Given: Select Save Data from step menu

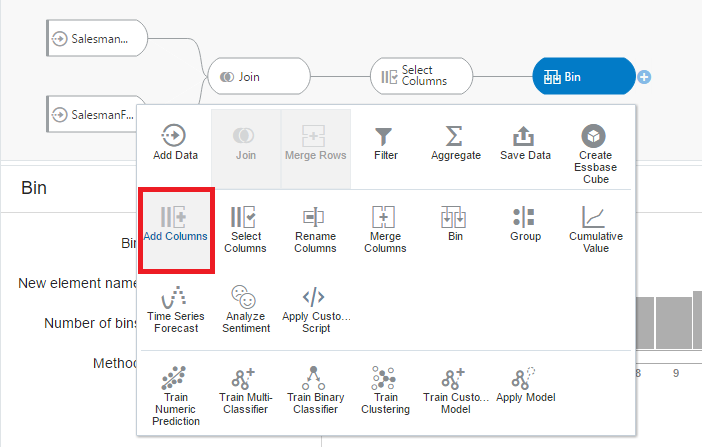Looking at the screenshot, I should pyautogui.click(x=525, y=142).
